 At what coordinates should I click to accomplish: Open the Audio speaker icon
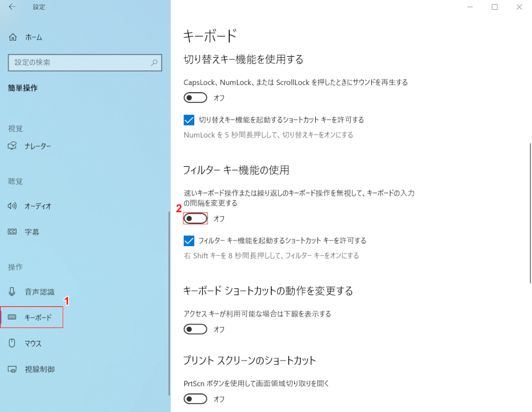coord(13,206)
